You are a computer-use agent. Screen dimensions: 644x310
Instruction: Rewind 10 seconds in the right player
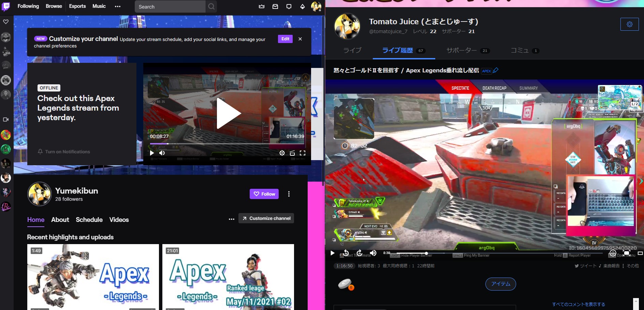(346, 253)
